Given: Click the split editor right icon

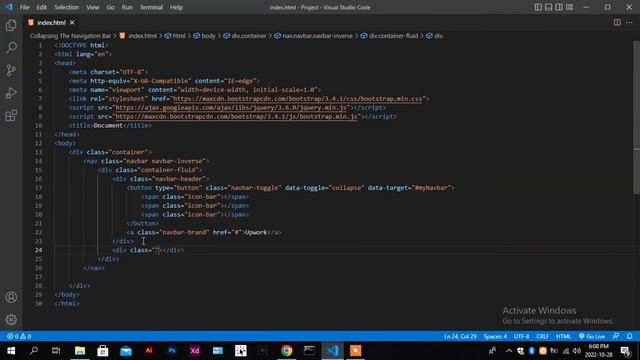Looking at the screenshot, I should point(617,22).
